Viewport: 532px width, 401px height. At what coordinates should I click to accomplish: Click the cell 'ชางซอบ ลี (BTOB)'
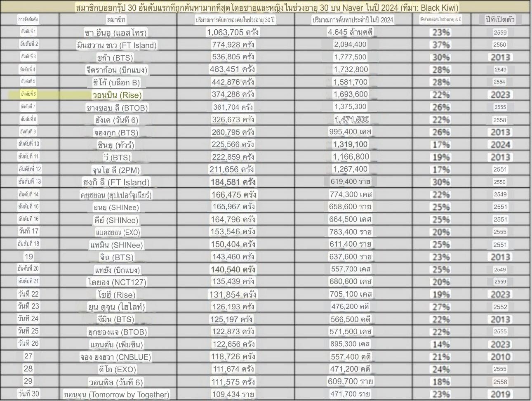pyautogui.click(x=117, y=108)
